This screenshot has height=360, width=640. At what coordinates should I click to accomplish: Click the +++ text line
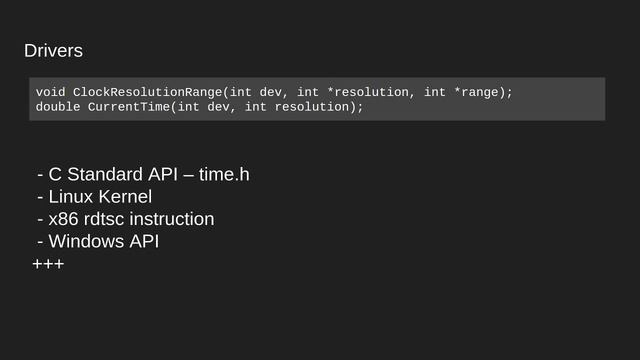48,264
